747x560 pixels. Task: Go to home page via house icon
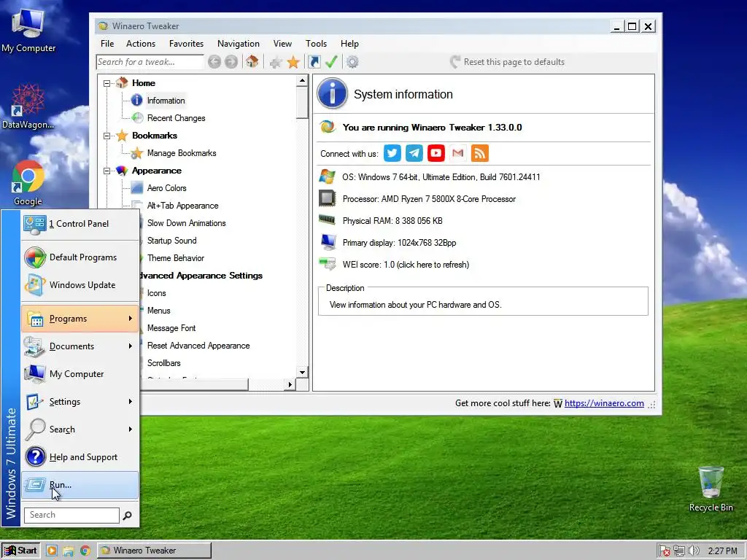pos(252,62)
